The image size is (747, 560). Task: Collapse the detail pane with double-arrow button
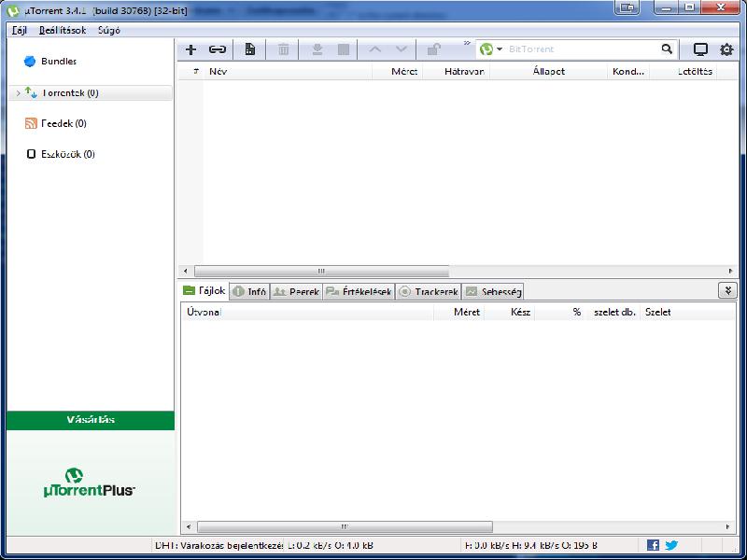pyautogui.click(x=727, y=290)
